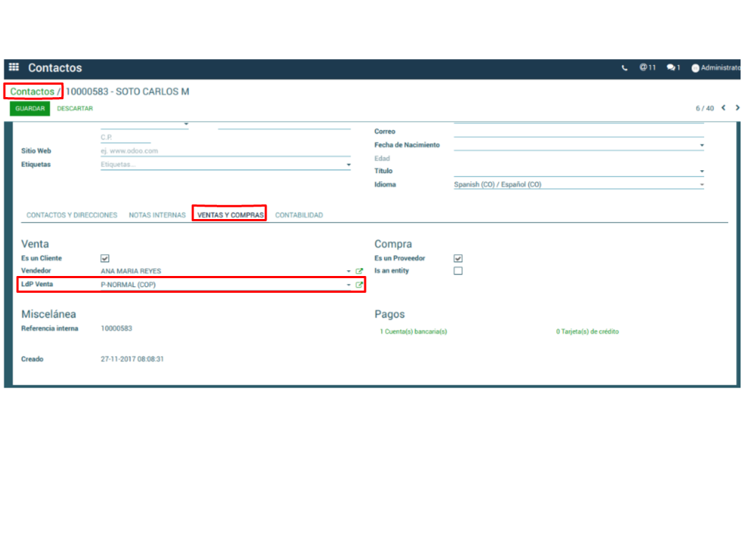Viewport: 747px width, 560px height.
Task: Uncheck the Es un Proveedor checkbox
Action: point(458,258)
